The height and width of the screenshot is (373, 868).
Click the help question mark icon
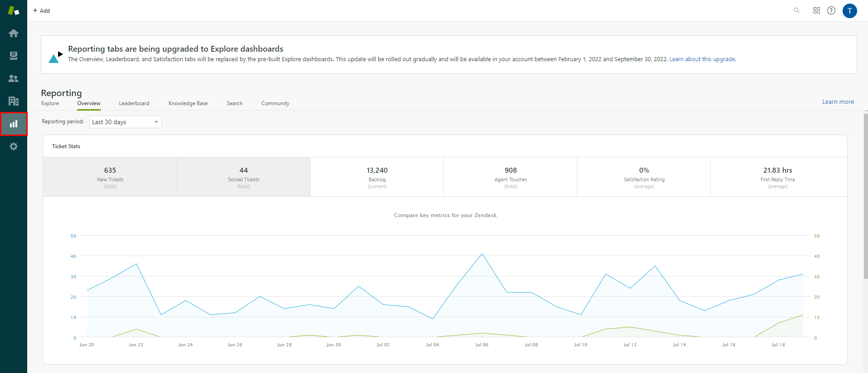(831, 10)
